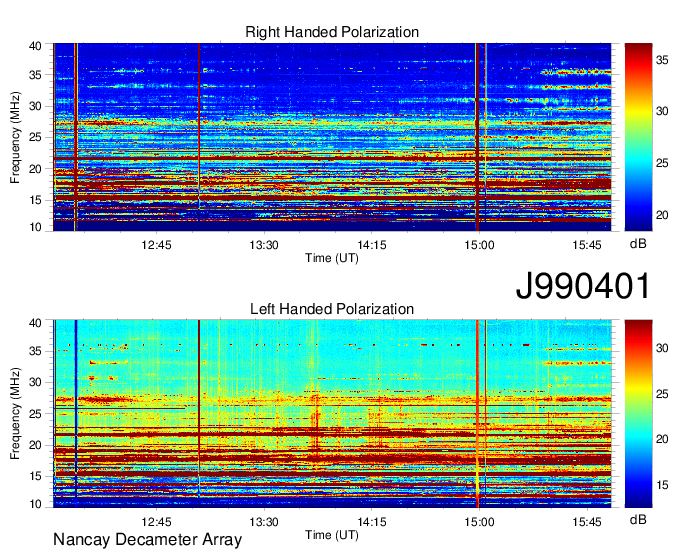Image resolution: width=680 pixels, height=552 pixels.
Task: Click '15:00' time tick of Left Handed plot
Action: coord(479,522)
